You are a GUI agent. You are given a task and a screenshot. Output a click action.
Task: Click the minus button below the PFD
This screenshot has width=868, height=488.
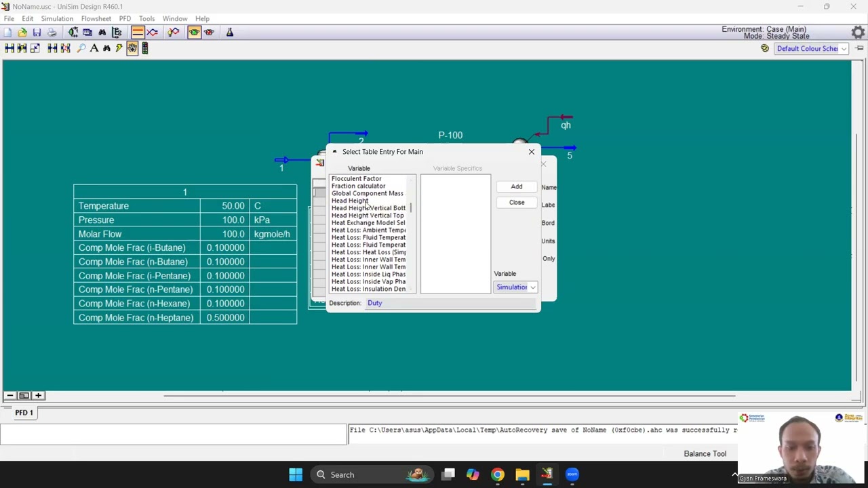coord(10,396)
